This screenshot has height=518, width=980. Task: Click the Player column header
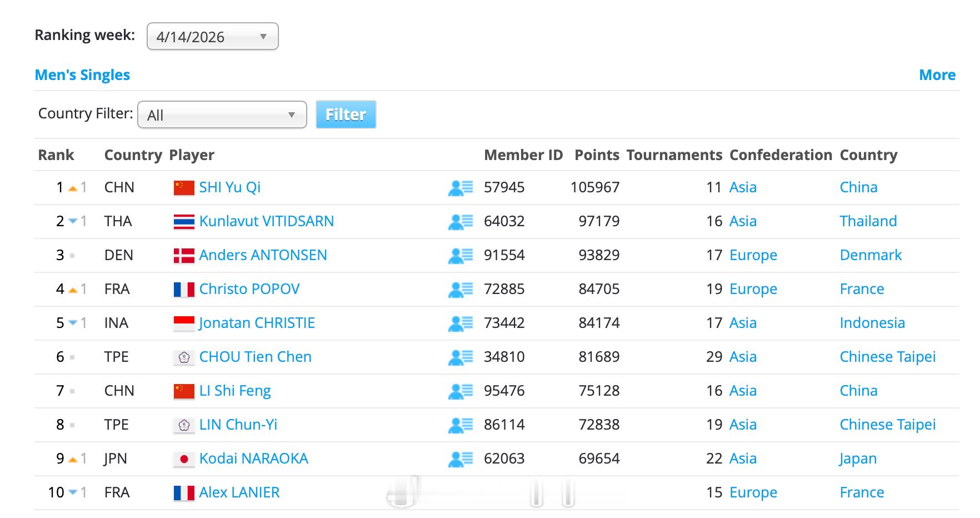pyautogui.click(x=192, y=155)
